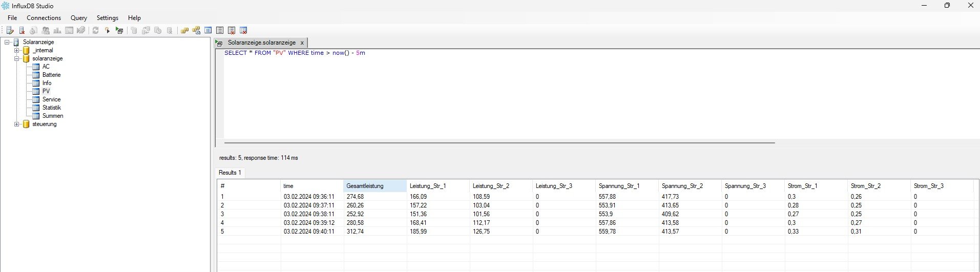The width and height of the screenshot is (980, 272).
Task: Close the Solaranzeige.solaranzeige query tab
Action: (x=302, y=43)
